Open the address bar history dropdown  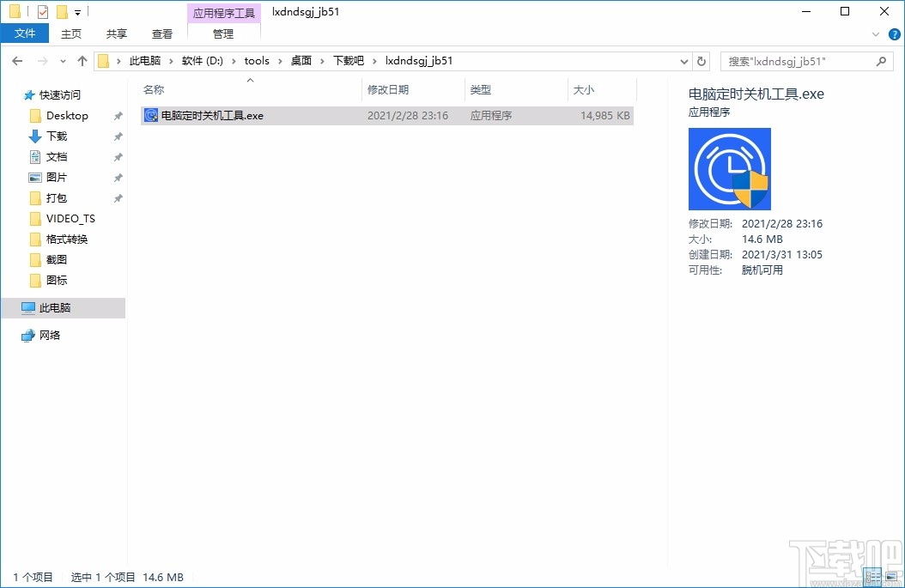coord(683,60)
